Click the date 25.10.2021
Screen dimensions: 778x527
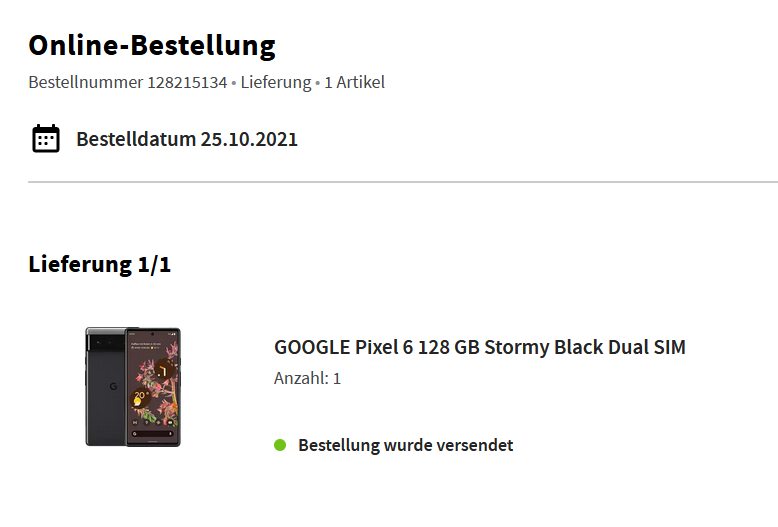coord(249,139)
